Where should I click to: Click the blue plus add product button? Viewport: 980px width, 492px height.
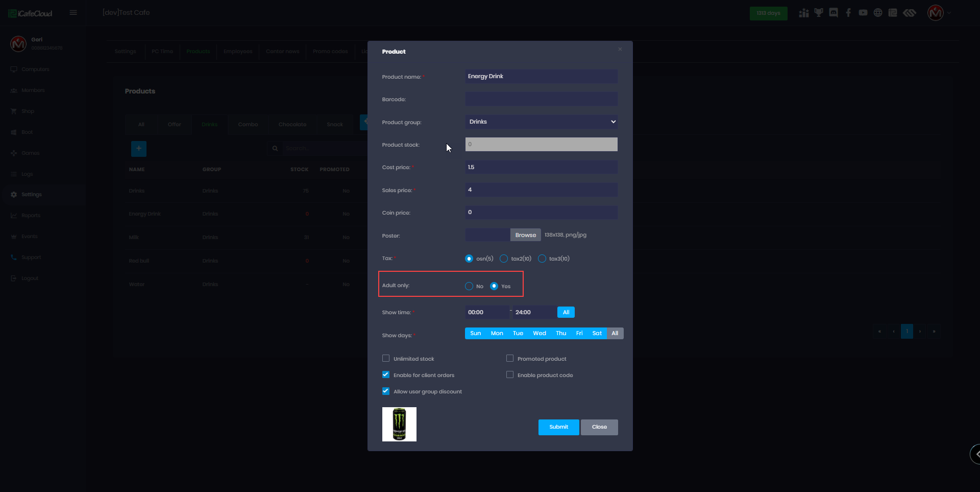pos(139,149)
